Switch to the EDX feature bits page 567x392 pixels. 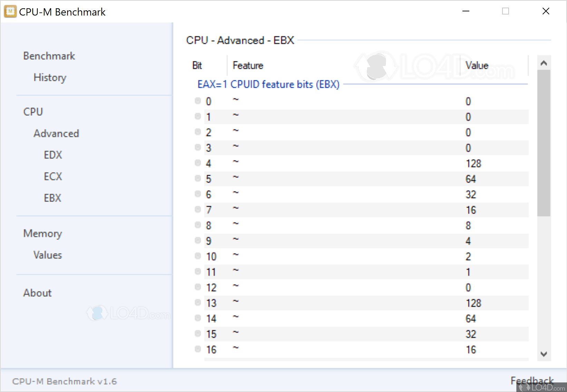[x=53, y=155]
